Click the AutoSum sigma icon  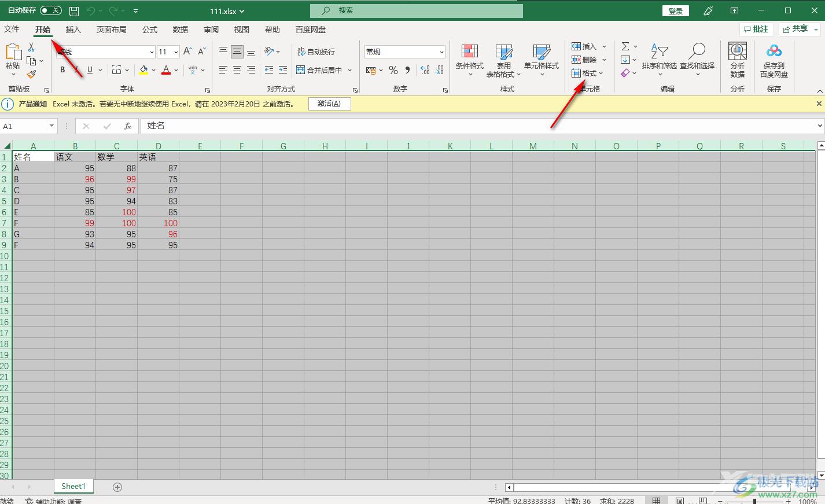pos(625,46)
